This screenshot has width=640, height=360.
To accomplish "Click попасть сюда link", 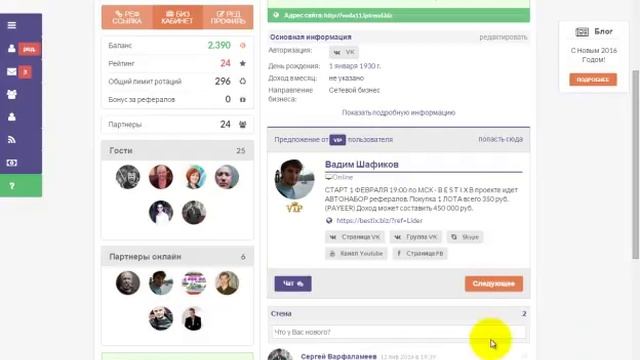I will point(500,139).
